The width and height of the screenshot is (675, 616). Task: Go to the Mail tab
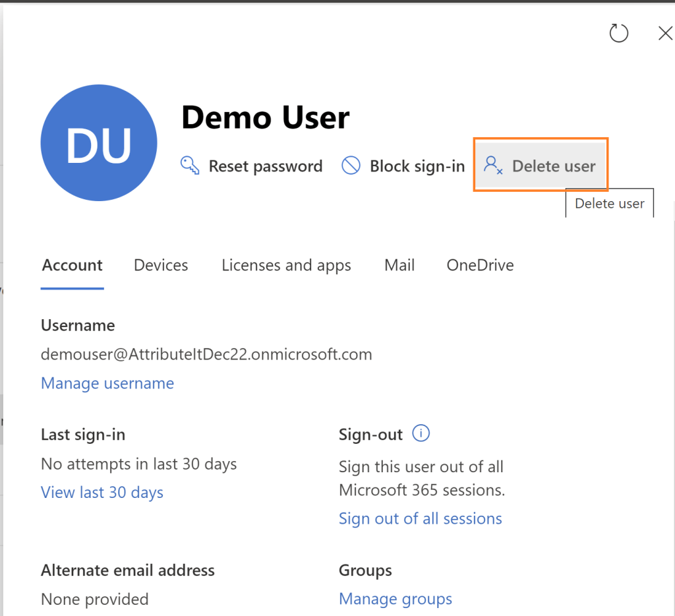(x=399, y=265)
